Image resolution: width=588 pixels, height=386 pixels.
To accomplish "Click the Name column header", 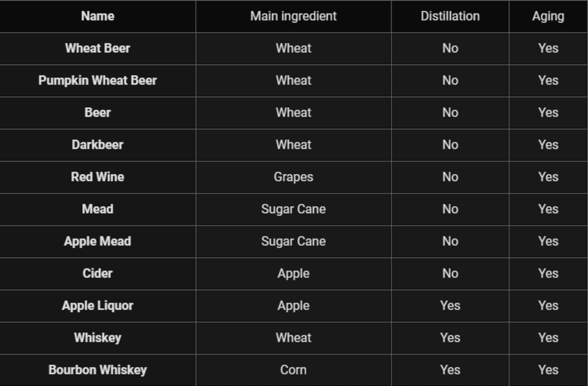I will click(98, 16).
